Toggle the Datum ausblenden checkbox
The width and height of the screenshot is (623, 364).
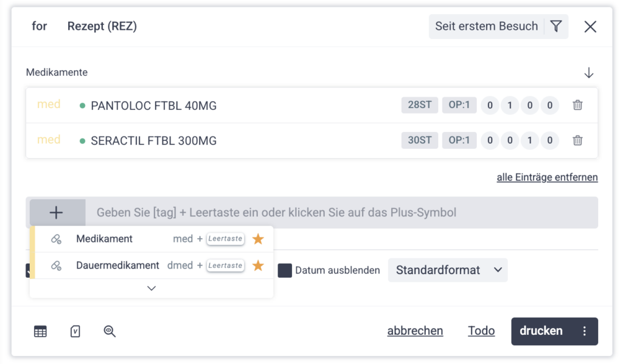[285, 270]
